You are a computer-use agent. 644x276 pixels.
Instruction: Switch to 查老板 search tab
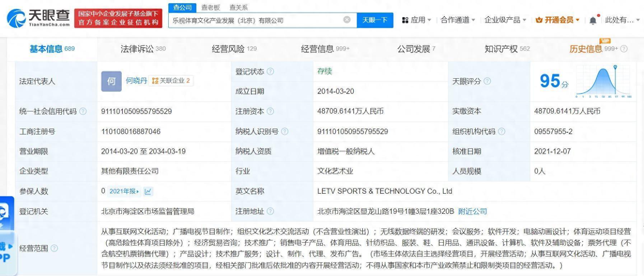pos(210,8)
